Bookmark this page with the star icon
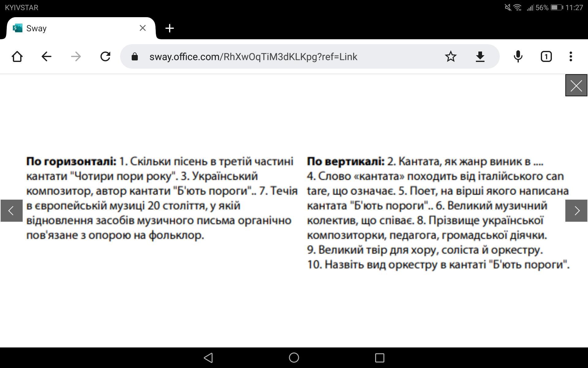The width and height of the screenshot is (588, 368). tap(450, 56)
